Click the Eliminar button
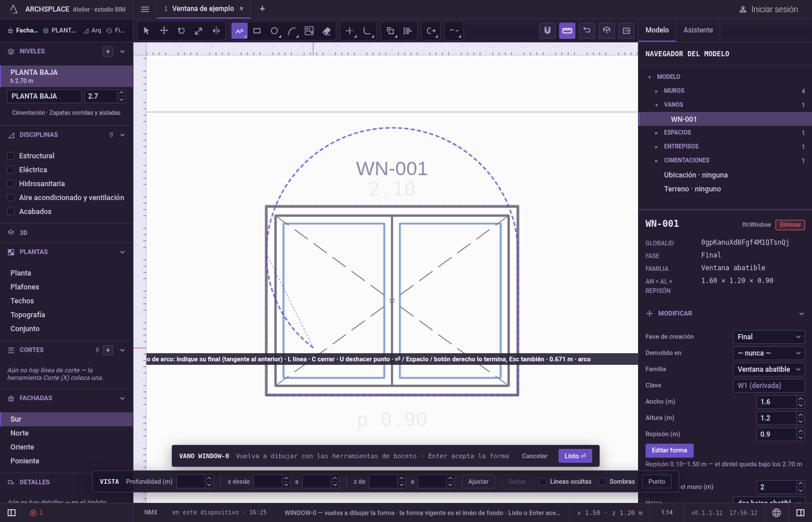Screen dimensions: 812x522 (x=790, y=224)
